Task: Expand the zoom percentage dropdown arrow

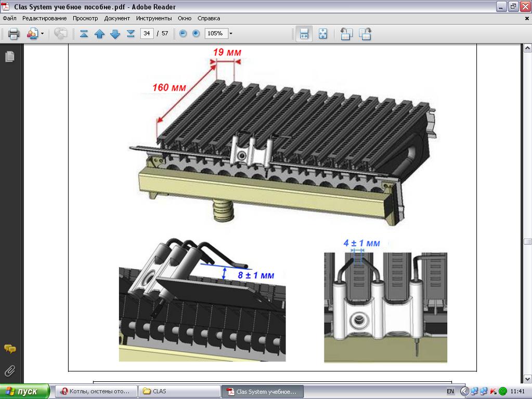Action: point(231,34)
